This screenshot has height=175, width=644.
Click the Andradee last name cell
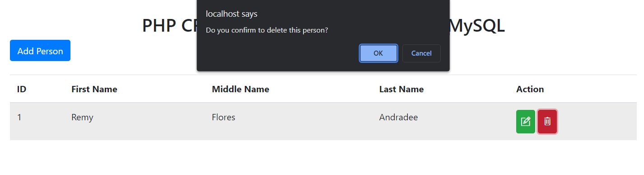pyautogui.click(x=399, y=118)
